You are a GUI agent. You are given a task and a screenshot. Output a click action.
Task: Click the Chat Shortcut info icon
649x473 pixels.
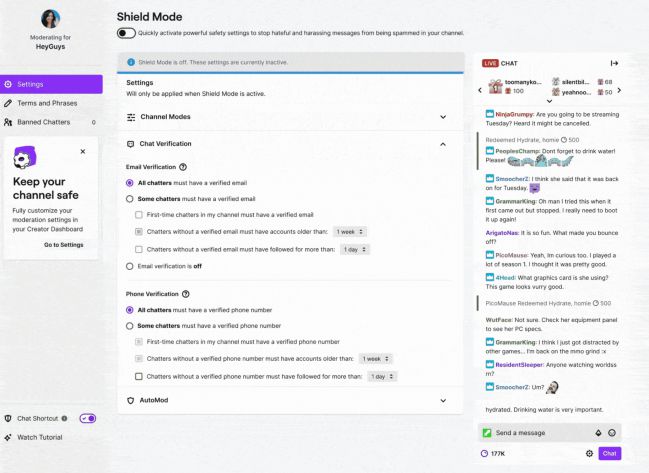[x=64, y=418]
